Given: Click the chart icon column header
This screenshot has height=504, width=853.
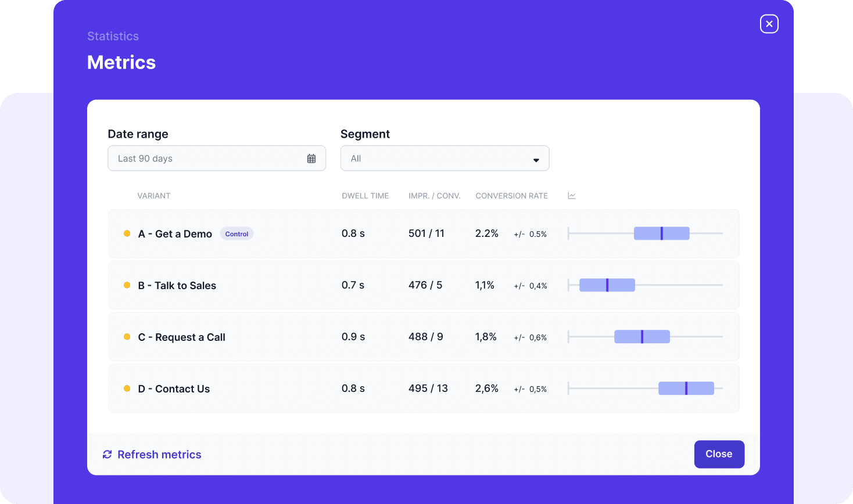Looking at the screenshot, I should [572, 196].
